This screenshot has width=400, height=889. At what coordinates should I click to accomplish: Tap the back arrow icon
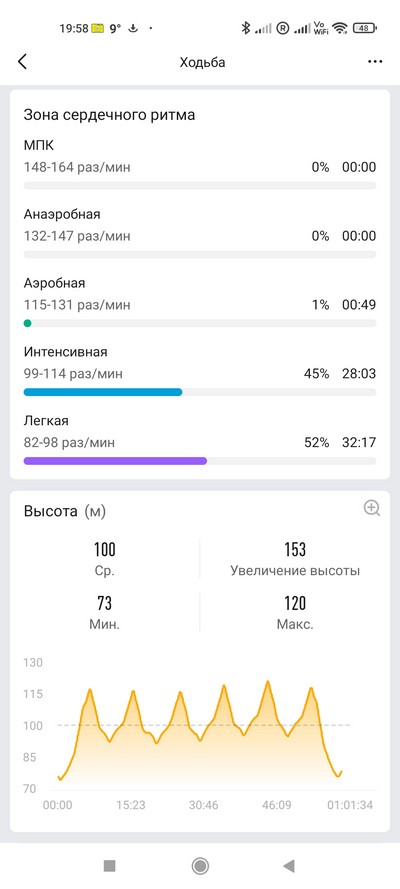point(22,62)
